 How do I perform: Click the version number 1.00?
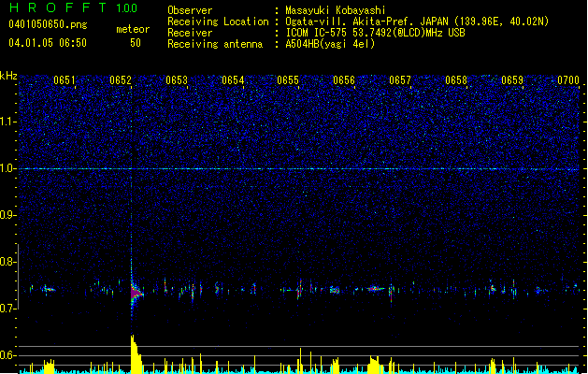(126, 7)
